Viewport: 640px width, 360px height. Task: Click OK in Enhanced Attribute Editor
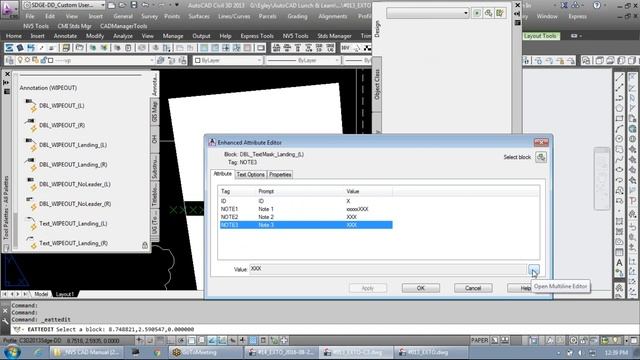tap(420, 288)
